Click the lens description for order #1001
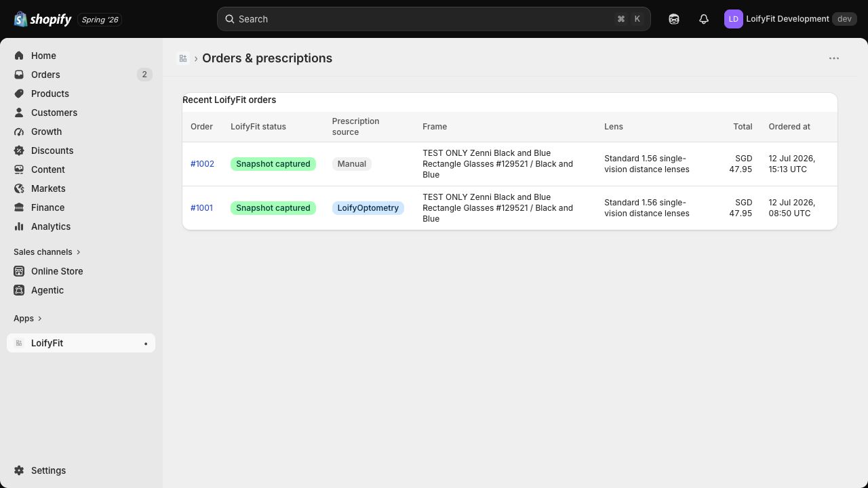The height and width of the screenshot is (488, 868). point(647,208)
